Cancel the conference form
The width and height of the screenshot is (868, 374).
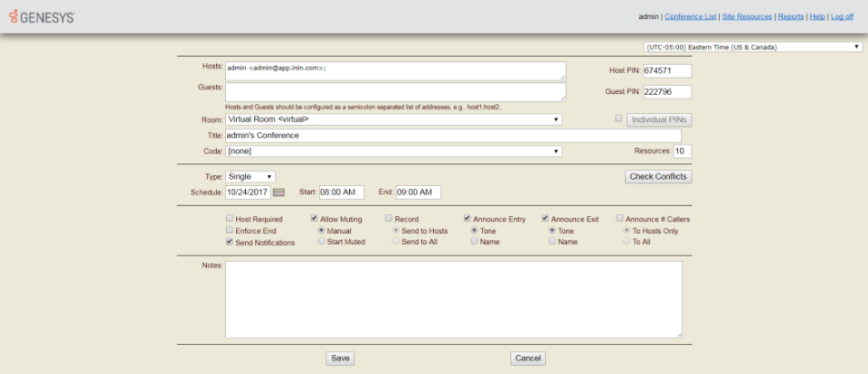[x=527, y=358]
